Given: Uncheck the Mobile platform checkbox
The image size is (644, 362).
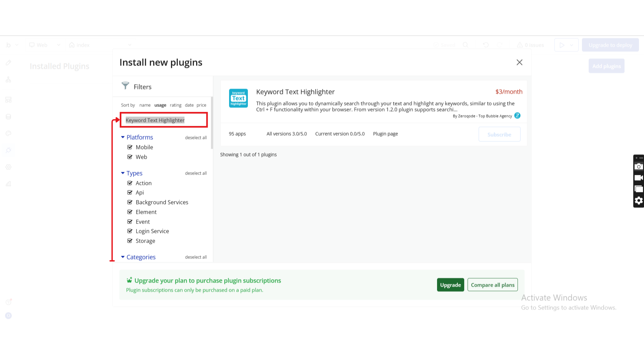Looking at the screenshot, I should (x=130, y=147).
